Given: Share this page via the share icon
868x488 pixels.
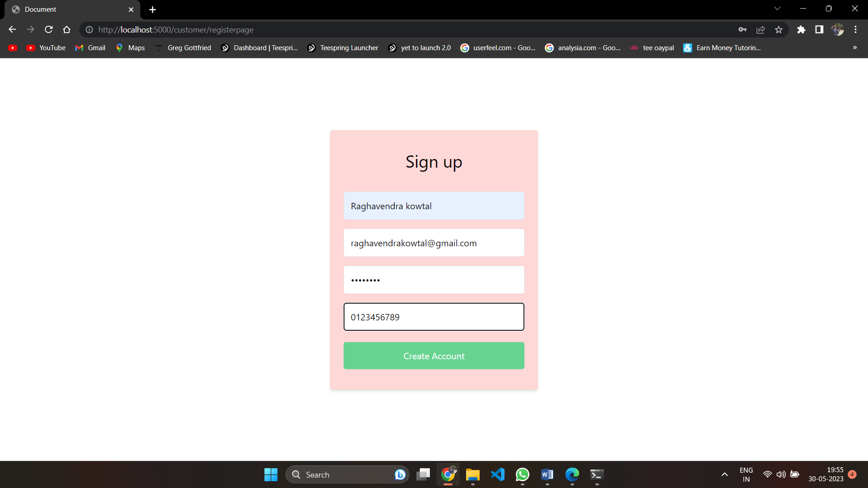Looking at the screenshot, I should pos(760,29).
